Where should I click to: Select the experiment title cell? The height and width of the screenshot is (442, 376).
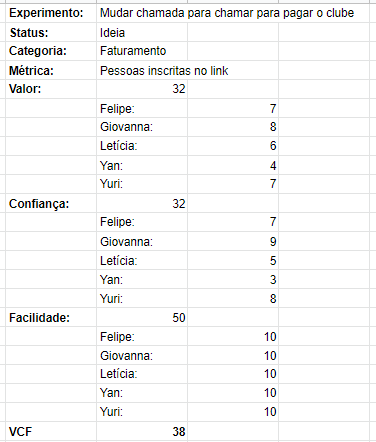pos(233,13)
